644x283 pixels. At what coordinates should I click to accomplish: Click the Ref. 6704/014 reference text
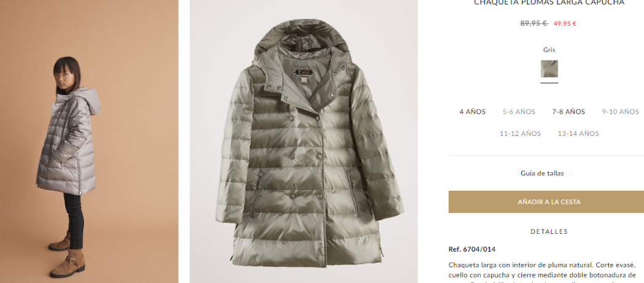(x=472, y=249)
